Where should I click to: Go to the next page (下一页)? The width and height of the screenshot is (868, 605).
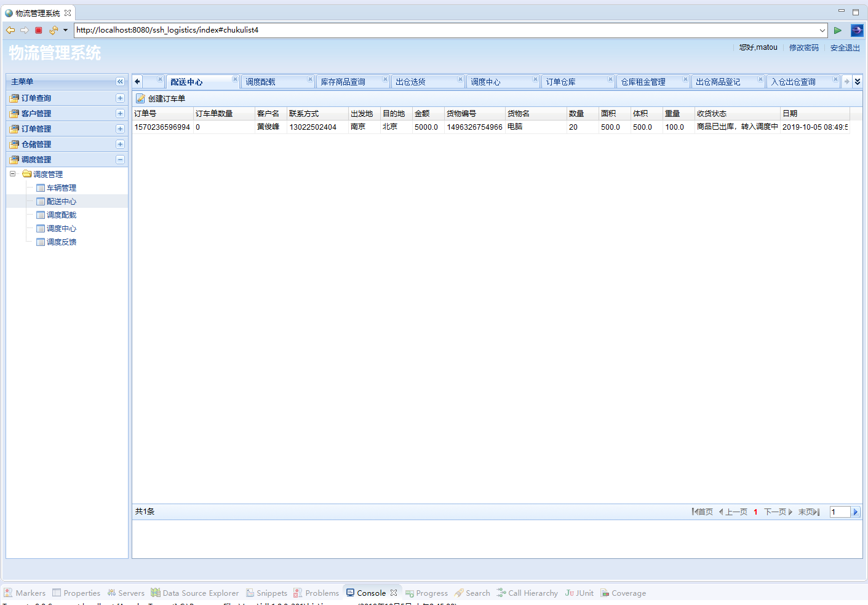coord(778,512)
